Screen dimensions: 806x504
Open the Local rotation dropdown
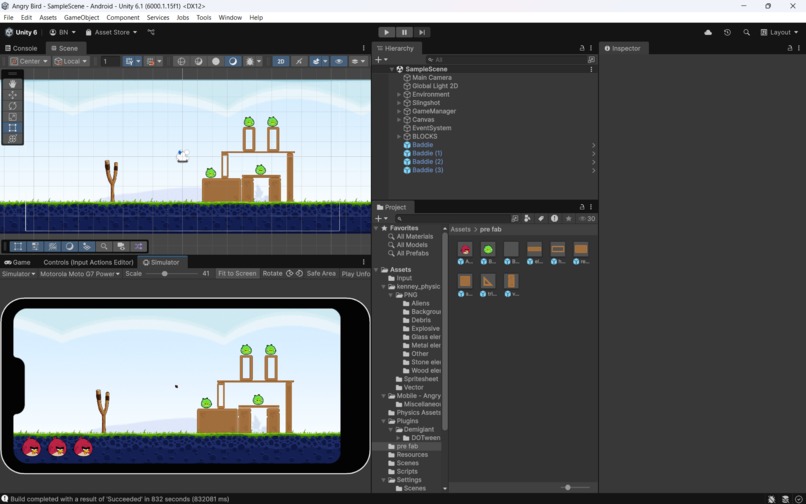pos(71,61)
